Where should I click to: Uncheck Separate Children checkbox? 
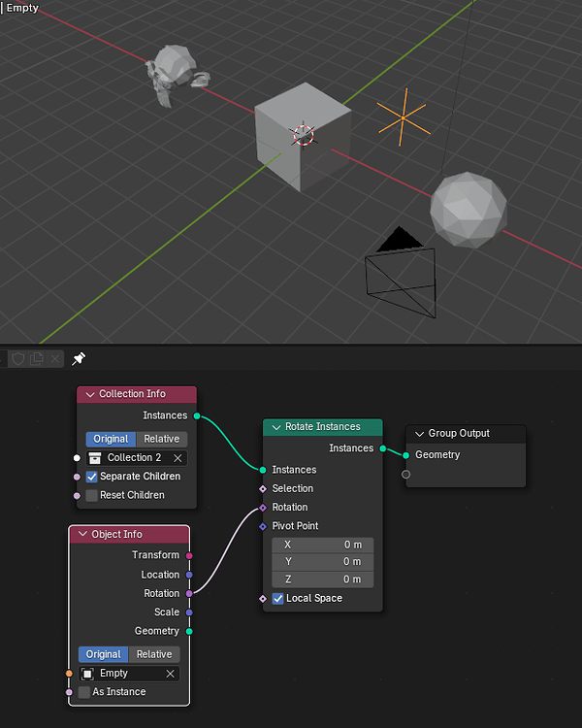point(92,477)
